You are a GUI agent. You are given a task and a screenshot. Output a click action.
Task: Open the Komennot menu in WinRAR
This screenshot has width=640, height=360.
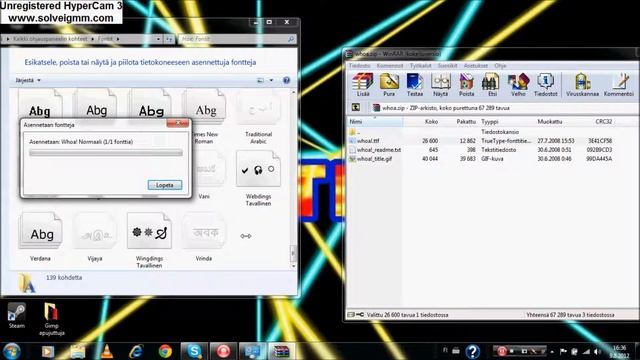(390, 65)
